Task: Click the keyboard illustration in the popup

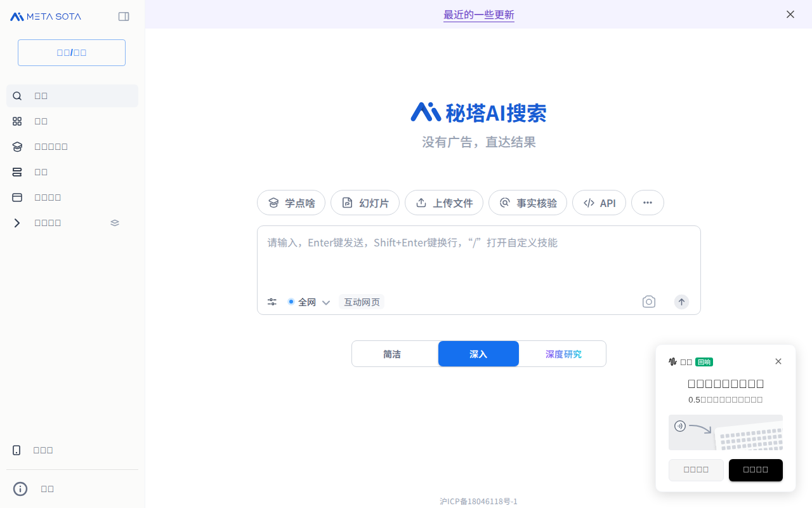Action: (x=726, y=432)
